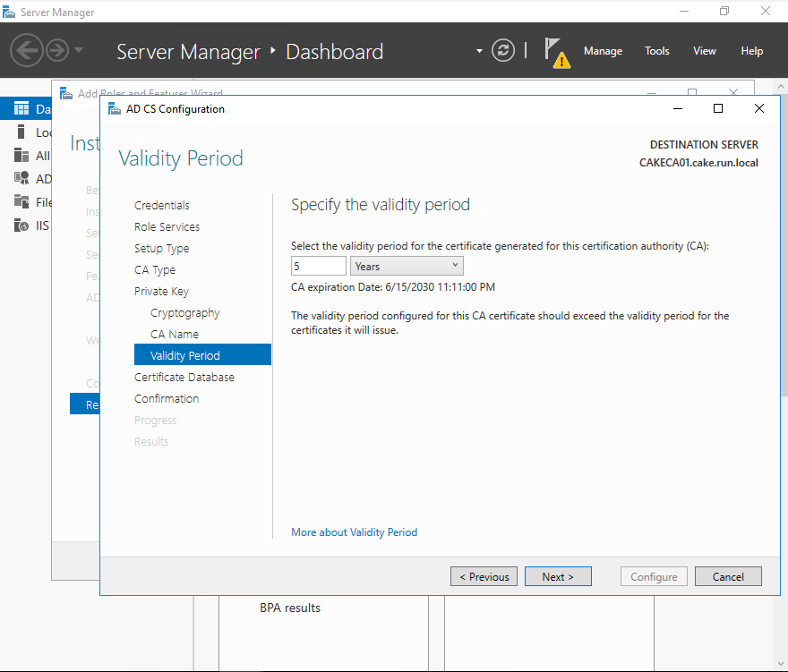Go to the Confirmation step
Screen dimensions: 788x672
pyautogui.click(x=167, y=399)
